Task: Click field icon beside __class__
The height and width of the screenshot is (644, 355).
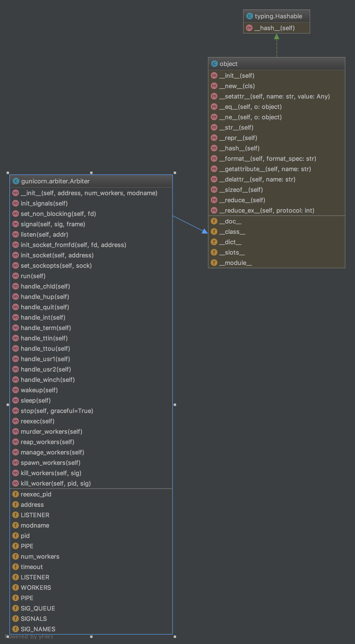Action: click(x=214, y=231)
